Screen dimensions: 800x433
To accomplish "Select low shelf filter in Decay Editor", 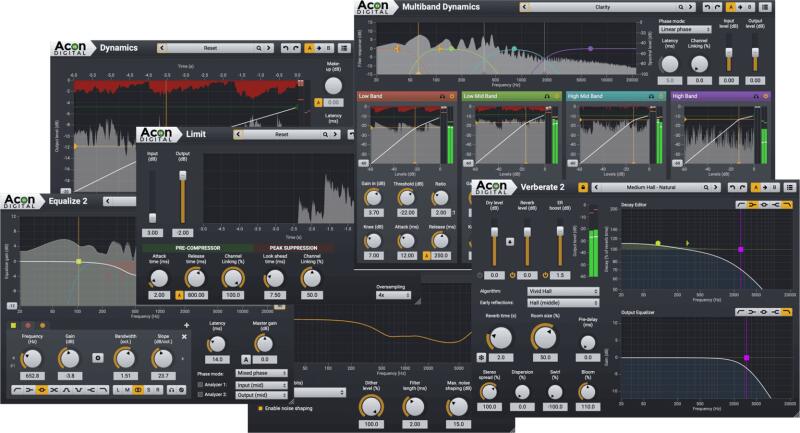I will click(752, 205).
